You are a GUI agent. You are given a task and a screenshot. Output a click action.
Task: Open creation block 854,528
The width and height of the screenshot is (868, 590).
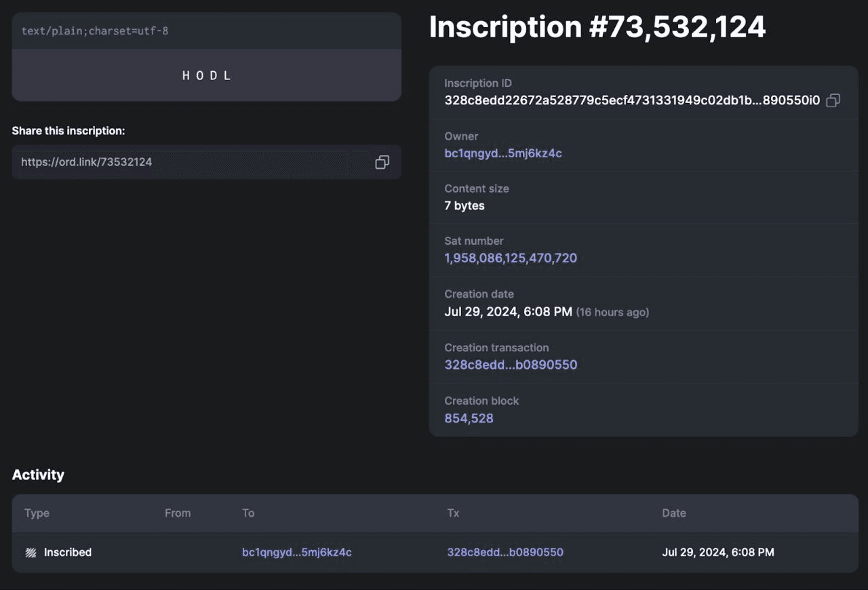(x=469, y=418)
